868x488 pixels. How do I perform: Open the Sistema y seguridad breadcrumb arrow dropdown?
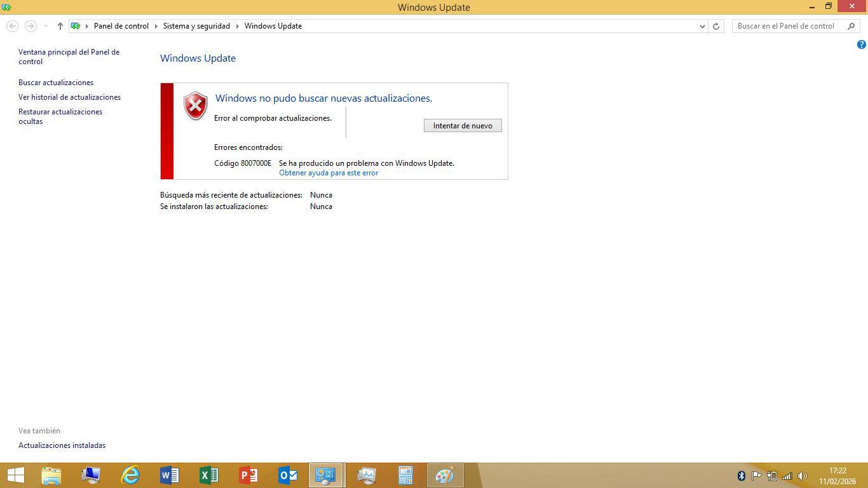pos(238,26)
